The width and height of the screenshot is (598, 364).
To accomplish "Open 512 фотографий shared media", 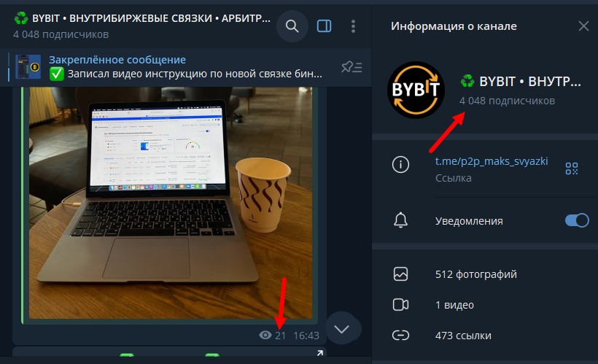I will 485,274.
